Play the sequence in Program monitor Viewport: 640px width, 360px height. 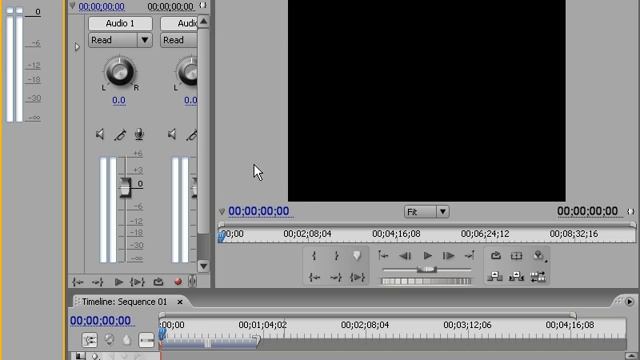click(x=427, y=256)
